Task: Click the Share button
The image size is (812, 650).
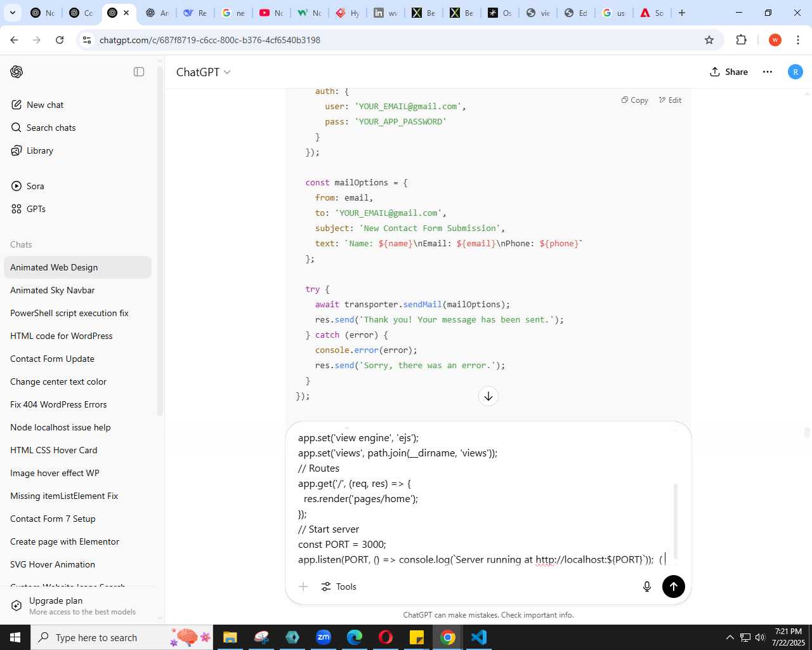Action: click(x=729, y=72)
